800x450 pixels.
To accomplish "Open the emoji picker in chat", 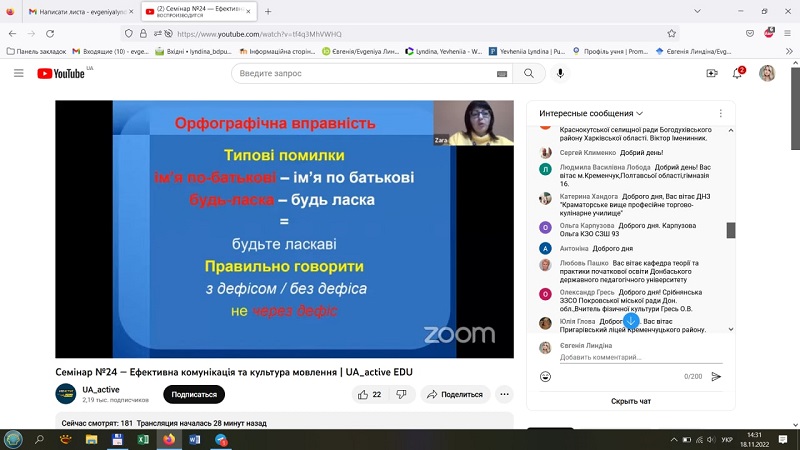I will 545,376.
